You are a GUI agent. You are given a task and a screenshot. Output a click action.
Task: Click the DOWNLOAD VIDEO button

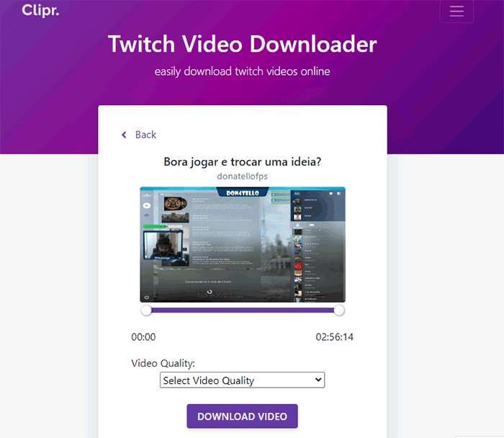coord(243,416)
